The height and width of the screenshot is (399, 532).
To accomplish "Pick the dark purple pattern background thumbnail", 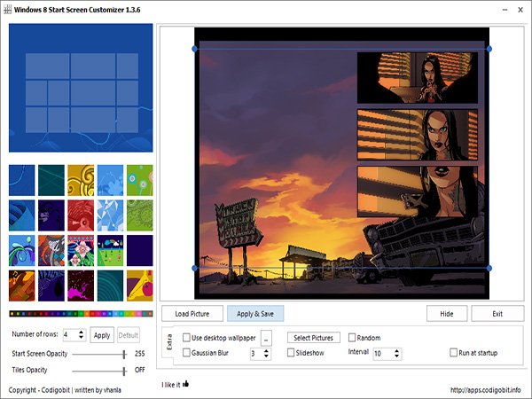I will tap(51, 215).
